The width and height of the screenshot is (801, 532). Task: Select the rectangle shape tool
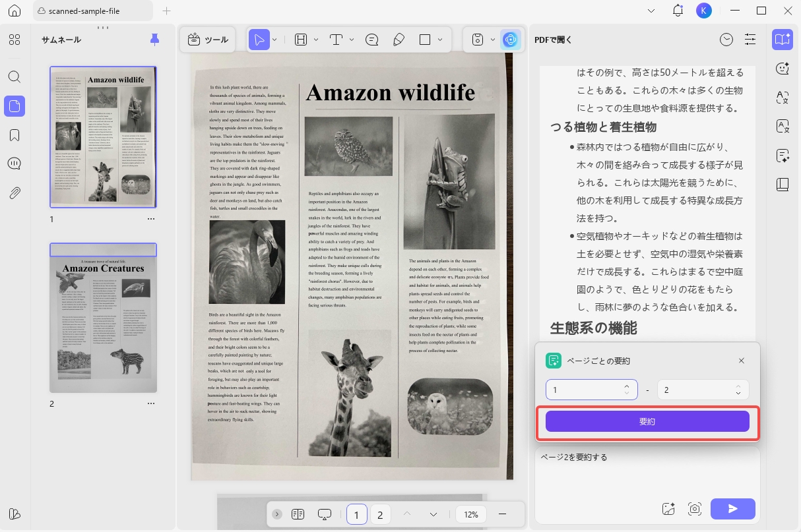(425, 40)
